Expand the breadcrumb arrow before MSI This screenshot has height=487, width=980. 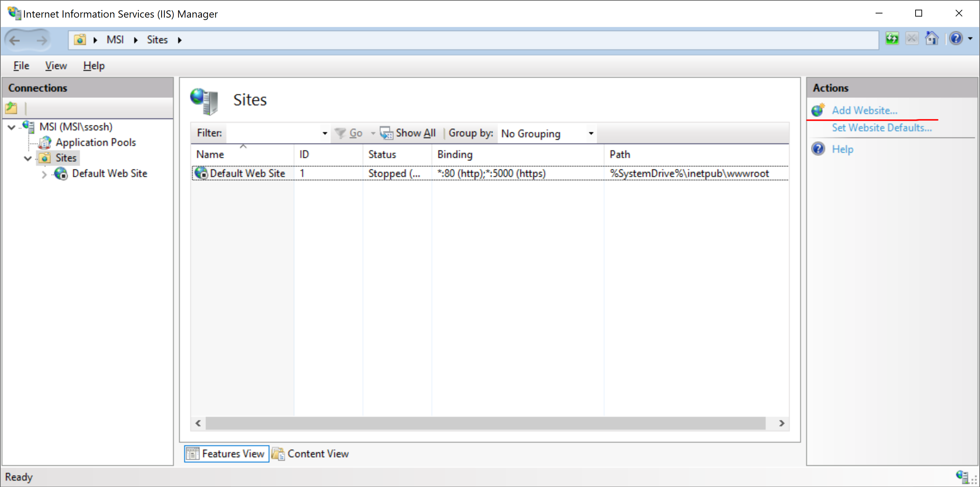pyautogui.click(x=95, y=40)
